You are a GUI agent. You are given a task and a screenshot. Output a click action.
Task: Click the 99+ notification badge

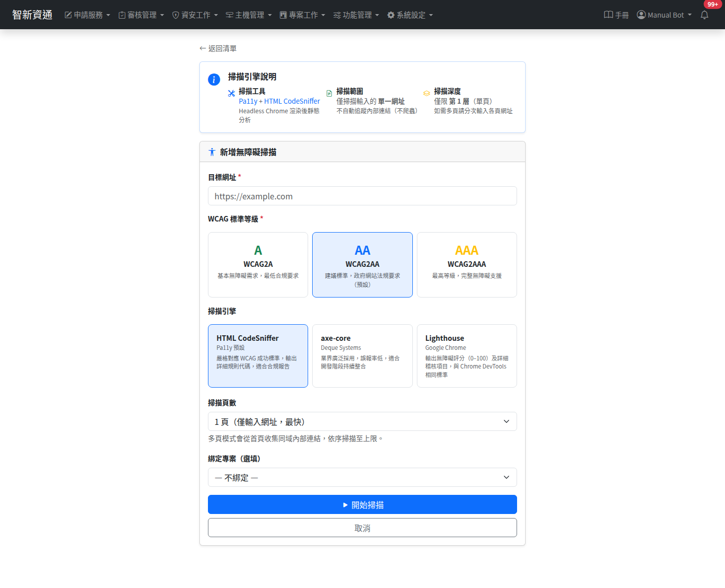[x=712, y=5]
